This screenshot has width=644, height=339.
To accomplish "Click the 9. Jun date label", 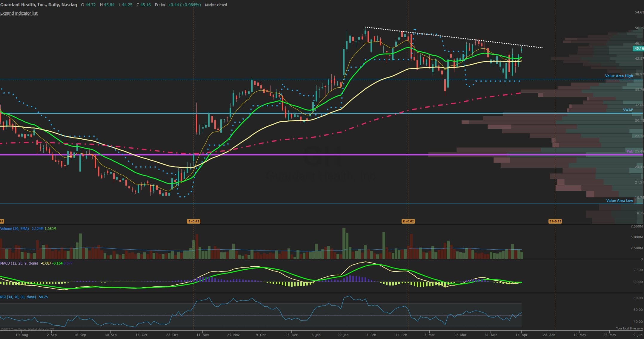I will tap(638, 335).
